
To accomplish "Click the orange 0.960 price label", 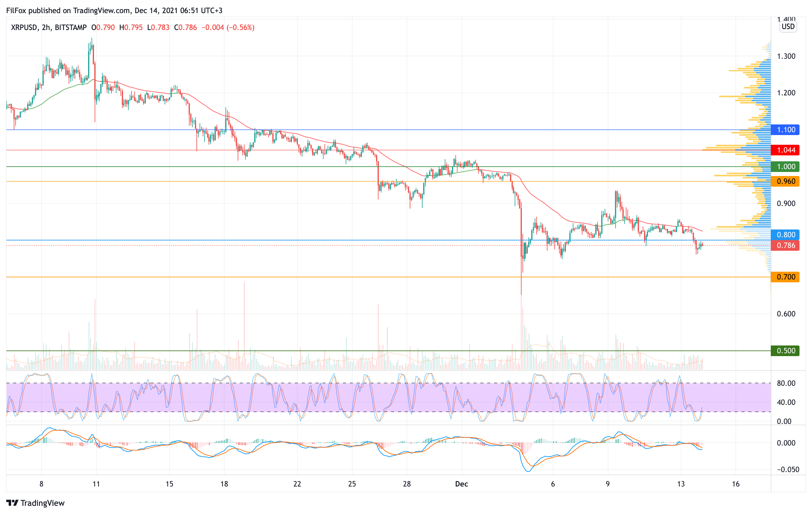I will 785,181.
